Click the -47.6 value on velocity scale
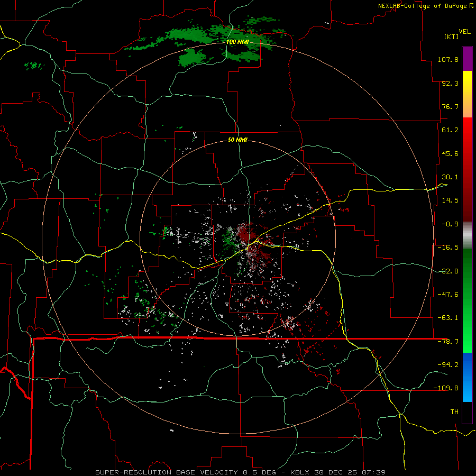476x476 pixels. pos(448,295)
